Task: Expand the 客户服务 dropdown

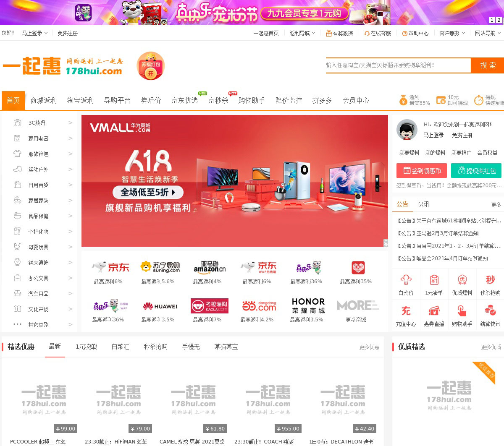Action: (x=452, y=33)
